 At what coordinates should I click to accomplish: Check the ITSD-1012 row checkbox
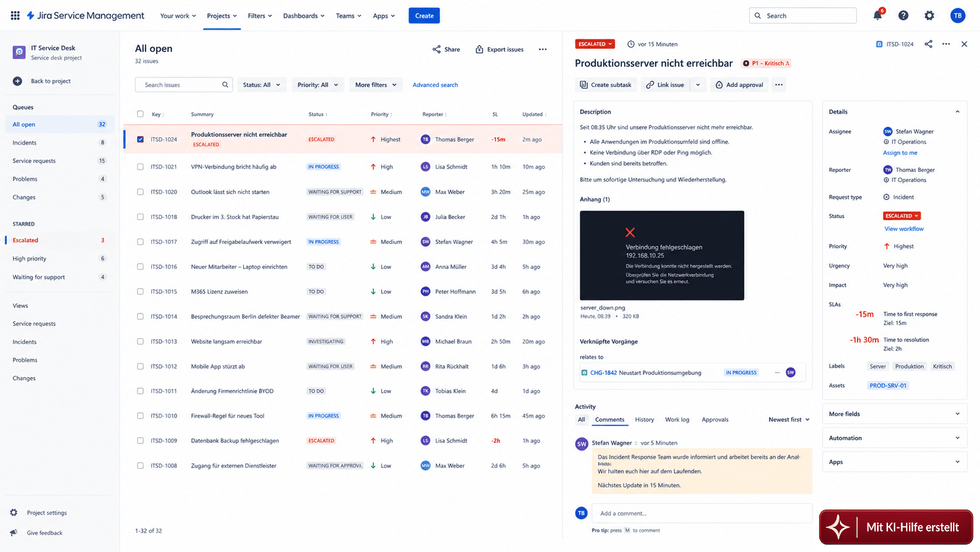click(140, 366)
